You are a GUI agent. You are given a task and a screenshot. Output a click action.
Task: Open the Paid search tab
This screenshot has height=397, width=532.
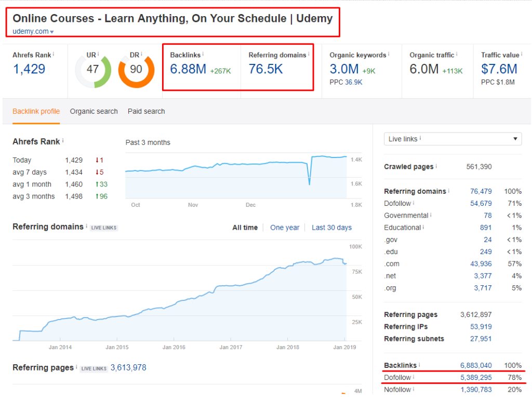[x=146, y=111]
